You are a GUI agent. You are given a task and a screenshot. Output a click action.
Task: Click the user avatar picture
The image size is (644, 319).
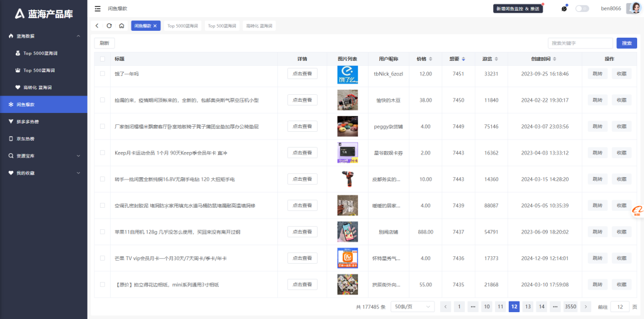point(633,8)
